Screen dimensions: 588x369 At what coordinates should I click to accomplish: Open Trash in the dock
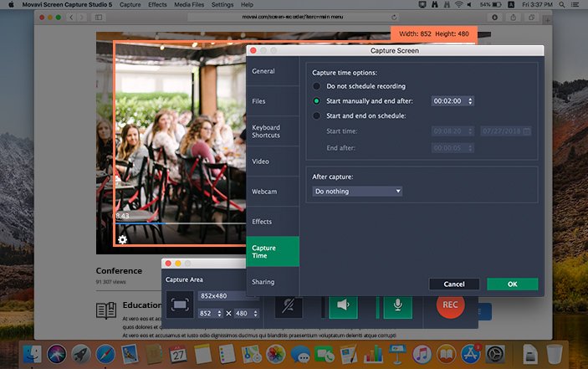(x=555, y=354)
